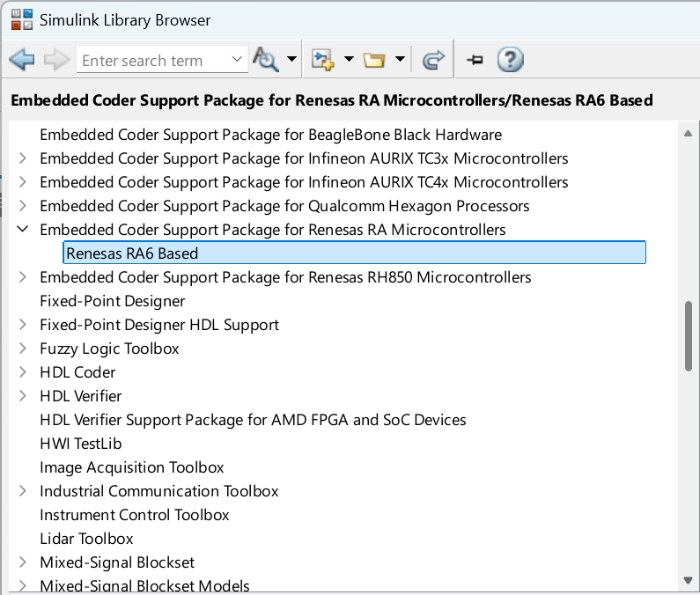The height and width of the screenshot is (595, 700).
Task: Open the search term history dropdown
Action: [x=237, y=60]
